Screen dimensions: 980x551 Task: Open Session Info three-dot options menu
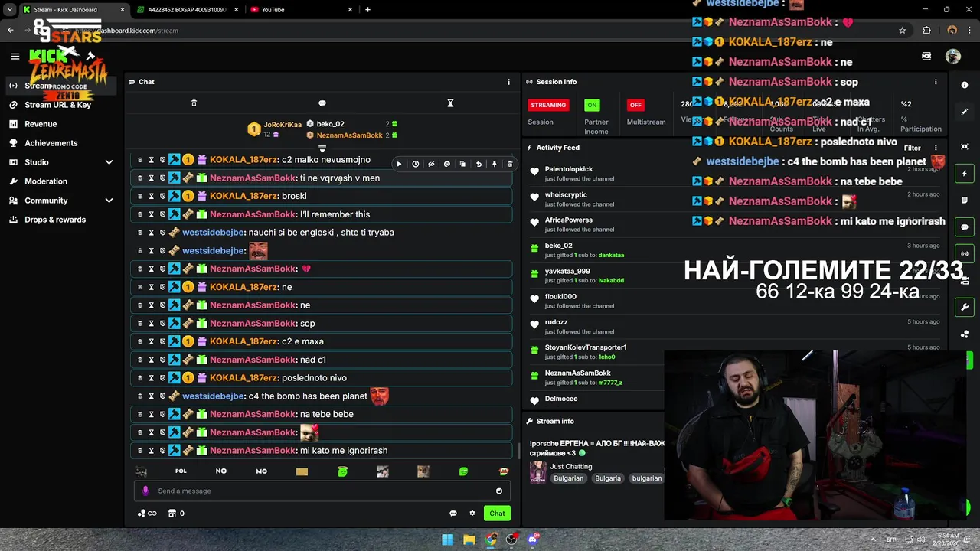click(936, 82)
